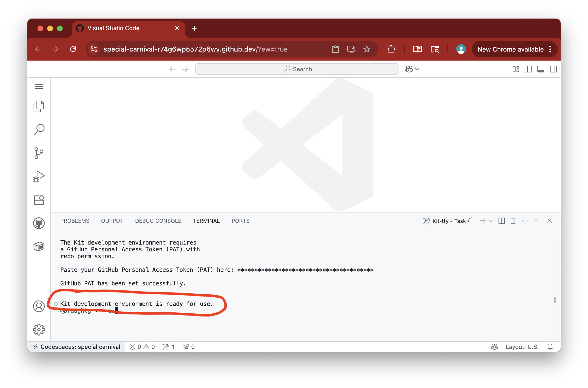Open the Search view in activity bar
The height and width of the screenshot is (388, 588).
(x=39, y=130)
